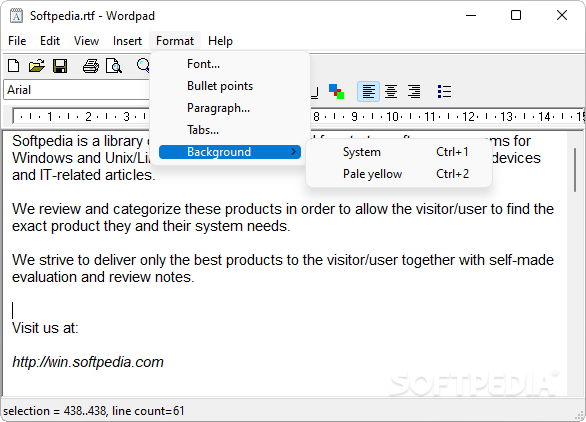Open the View menu
The width and height of the screenshot is (586, 422).
point(86,41)
